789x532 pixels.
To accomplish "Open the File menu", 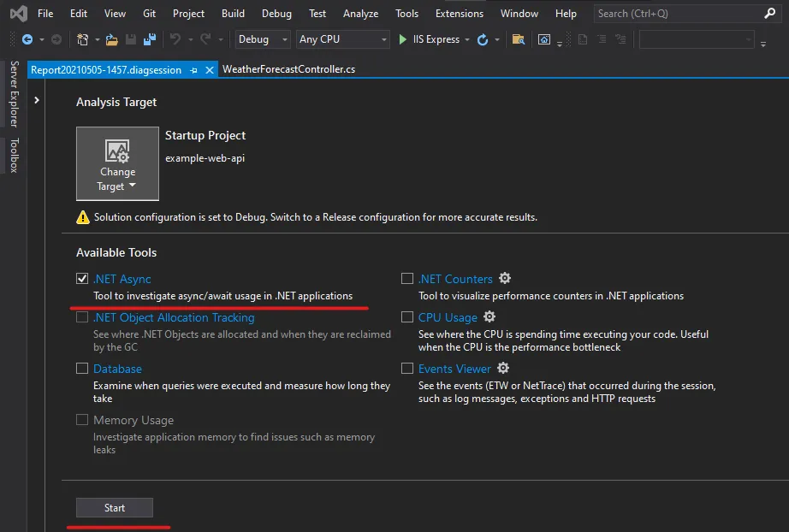I will coord(45,14).
